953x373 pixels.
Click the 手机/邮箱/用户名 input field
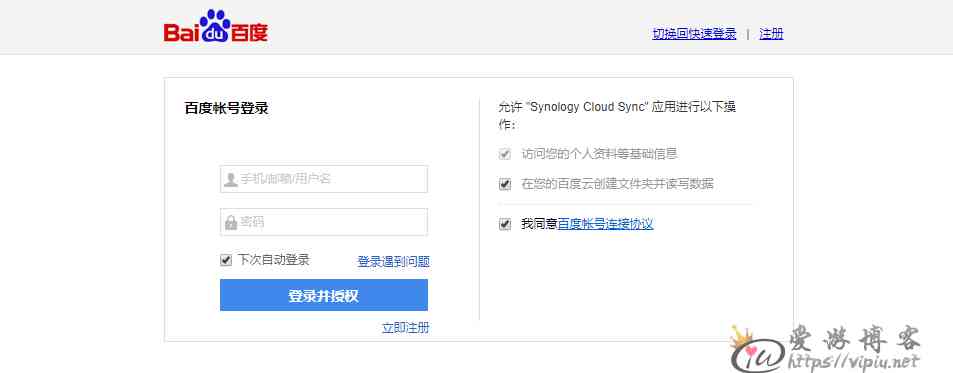[x=324, y=179]
